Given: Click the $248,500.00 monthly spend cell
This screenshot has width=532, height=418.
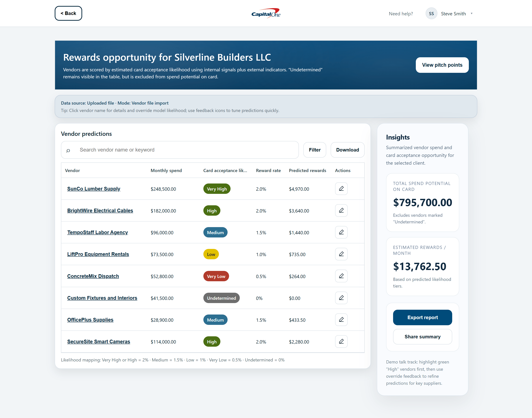Looking at the screenshot, I should tap(163, 189).
